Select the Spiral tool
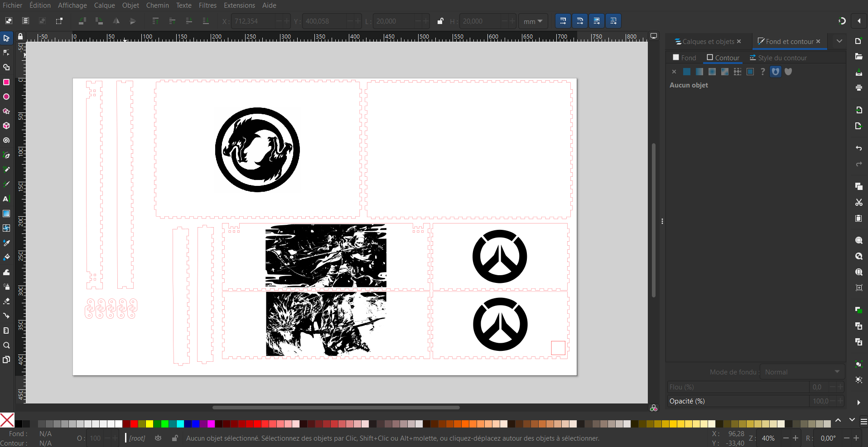The width and height of the screenshot is (868, 447). [x=6, y=141]
